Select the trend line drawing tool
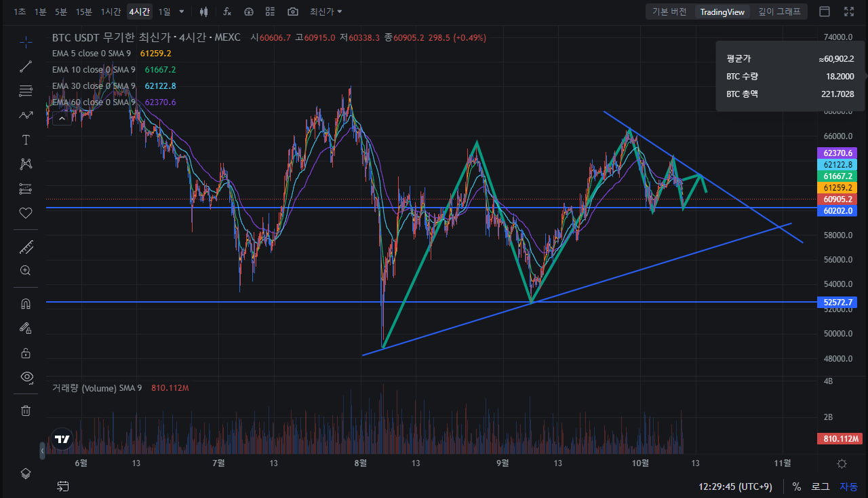 26,66
